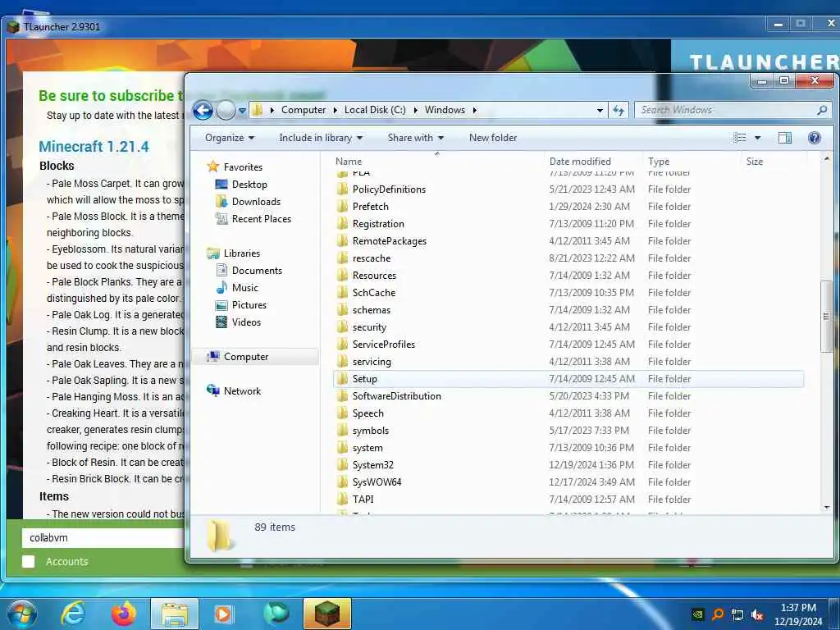Select the schemas folder
840x630 pixels.
coord(372,309)
